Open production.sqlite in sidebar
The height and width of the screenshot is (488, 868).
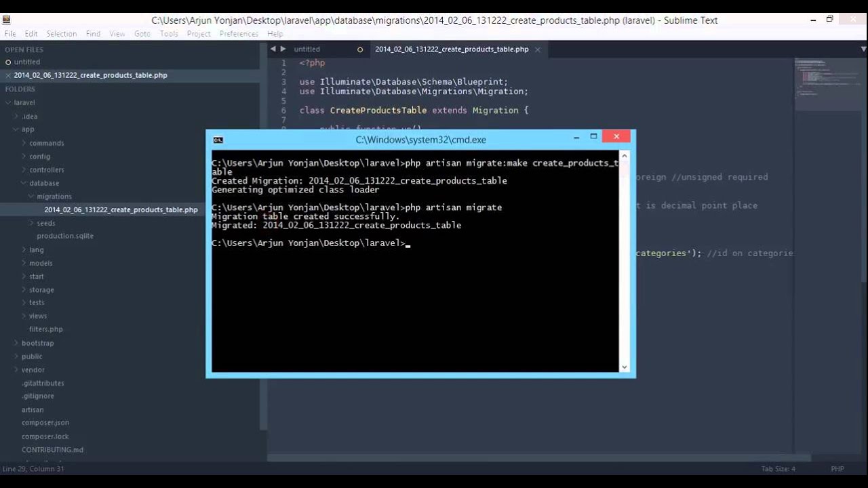click(x=65, y=236)
